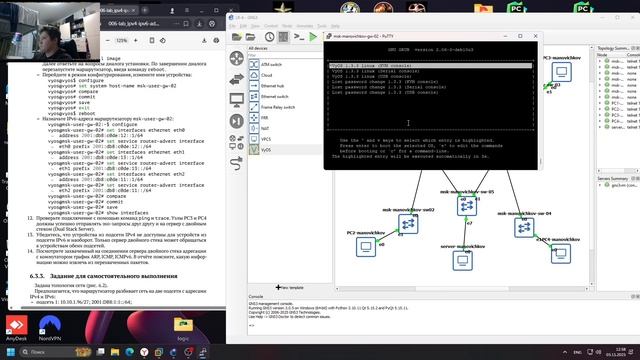Start all nodes with green play icon
Viewport: 640px width, 360px height.
[313, 37]
